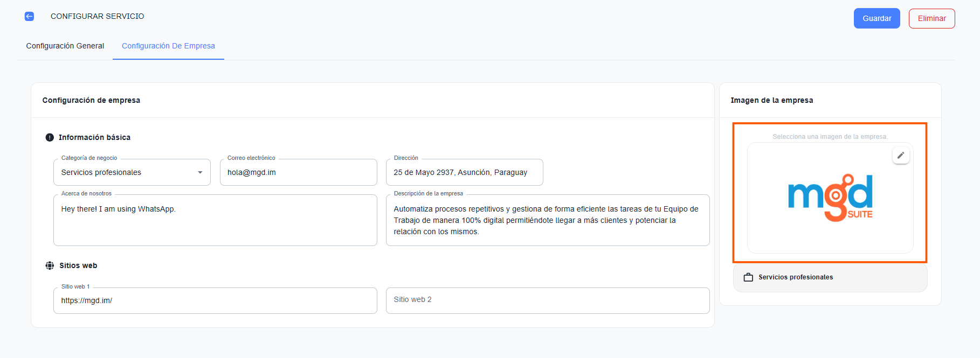The image size is (980, 358).
Task: Select the Configuración De Empresa tab
Action: click(x=168, y=46)
